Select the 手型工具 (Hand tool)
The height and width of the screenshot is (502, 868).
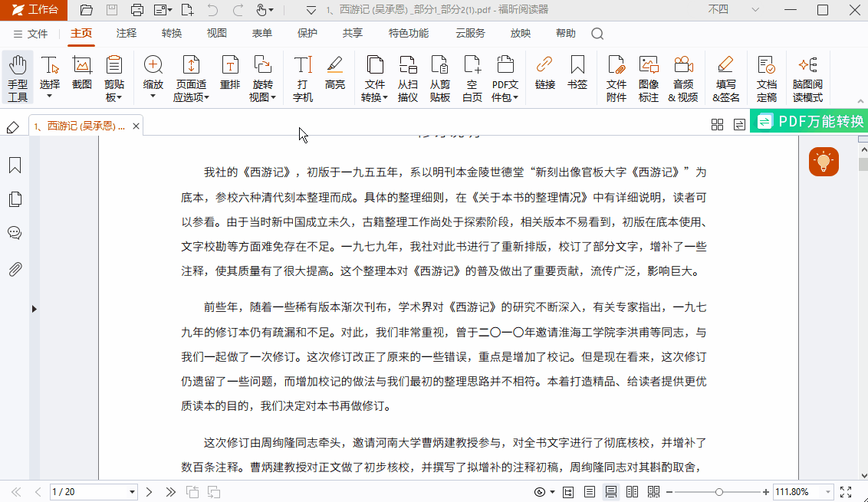point(17,77)
